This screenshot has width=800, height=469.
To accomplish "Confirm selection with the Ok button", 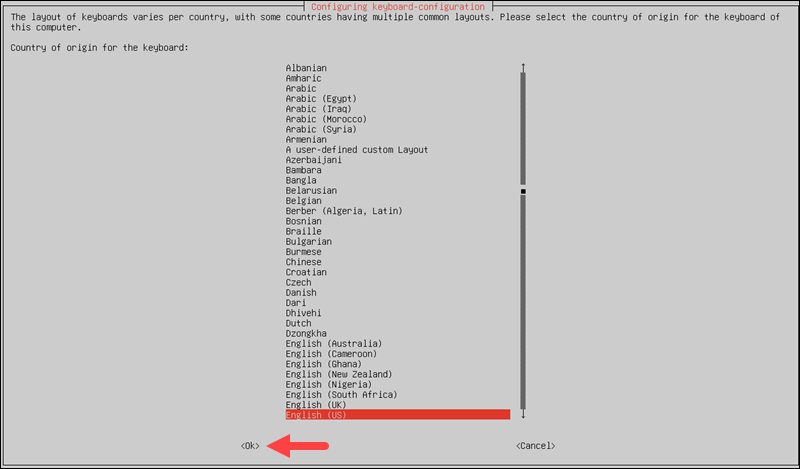I will pyautogui.click(x=250, y=446).
